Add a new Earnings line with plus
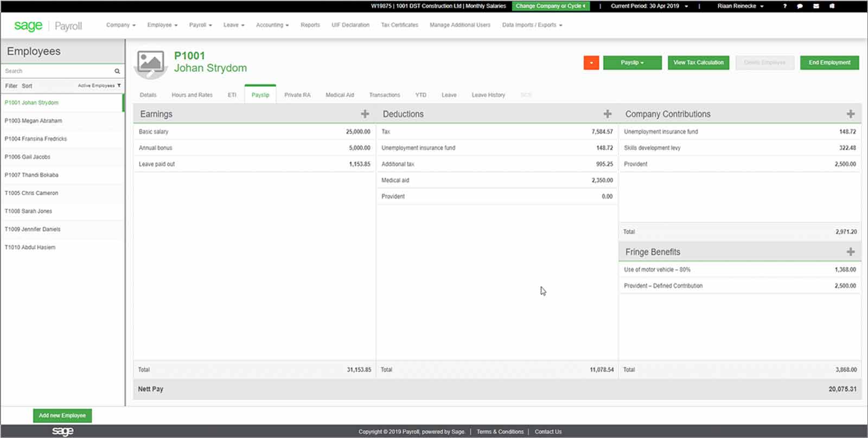 click(x=365, y=114)
